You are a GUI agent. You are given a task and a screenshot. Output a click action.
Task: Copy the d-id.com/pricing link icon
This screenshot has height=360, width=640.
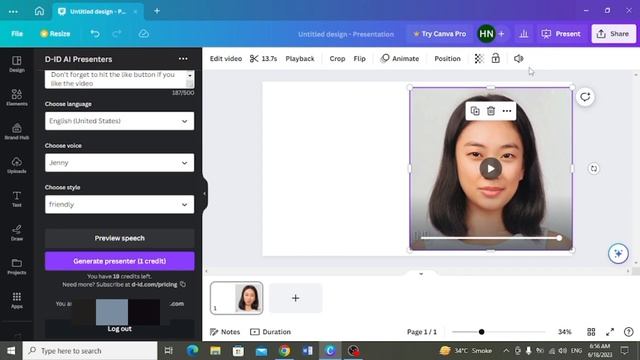point(183,284)
